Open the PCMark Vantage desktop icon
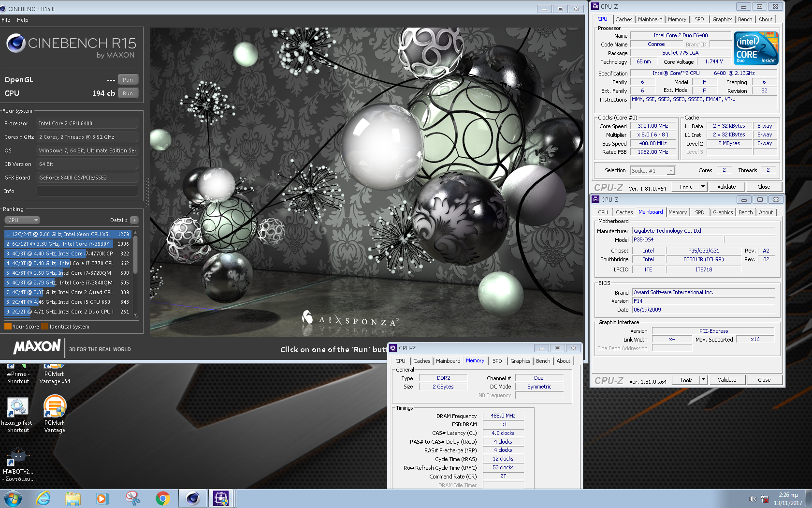This screenshot has width=812, height=508. pyautogui.click(x=55, y=414)
